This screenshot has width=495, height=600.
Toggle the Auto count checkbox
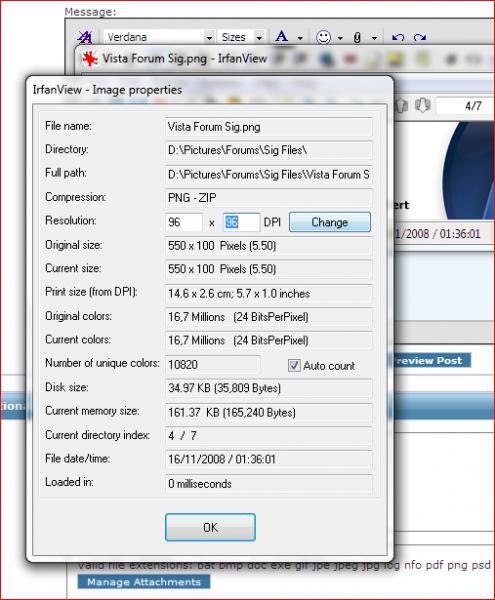pos(294,365)
